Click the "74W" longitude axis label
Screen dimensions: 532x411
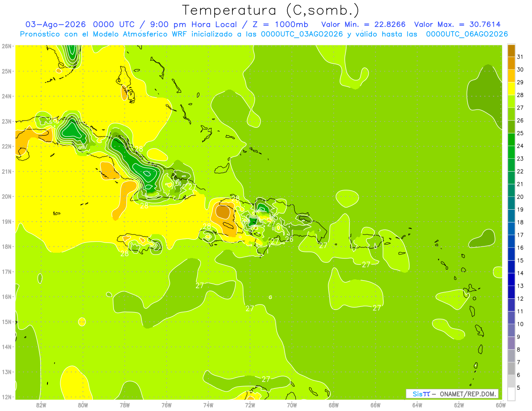208,405
